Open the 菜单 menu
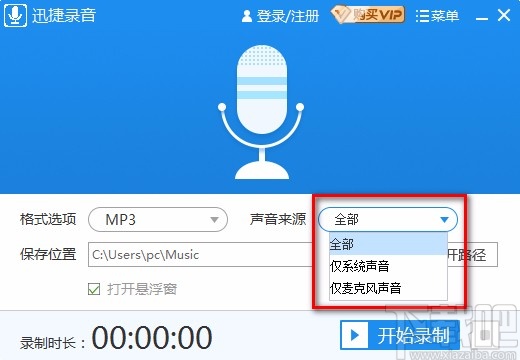Viewport: 520px width, 360px height. point(437,16)
